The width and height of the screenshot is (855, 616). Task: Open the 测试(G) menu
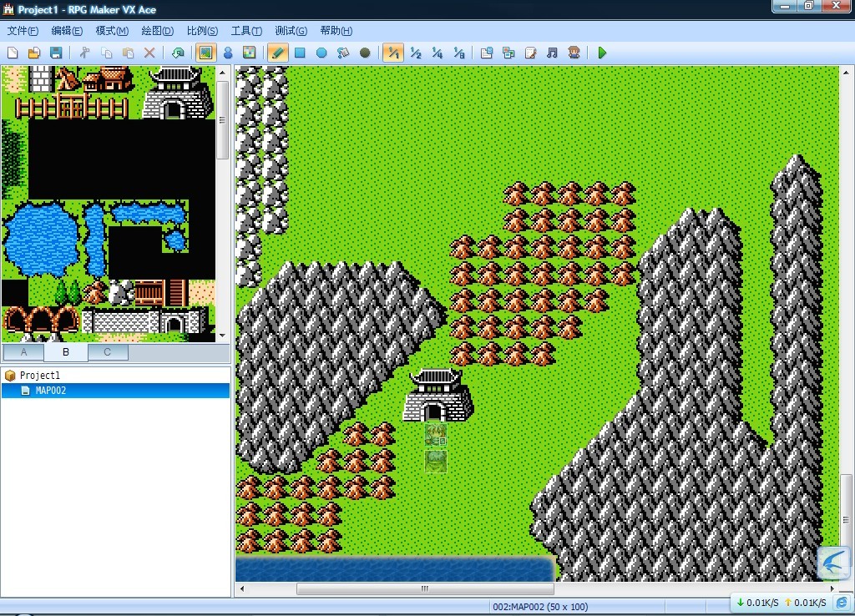tap(291, 31)
